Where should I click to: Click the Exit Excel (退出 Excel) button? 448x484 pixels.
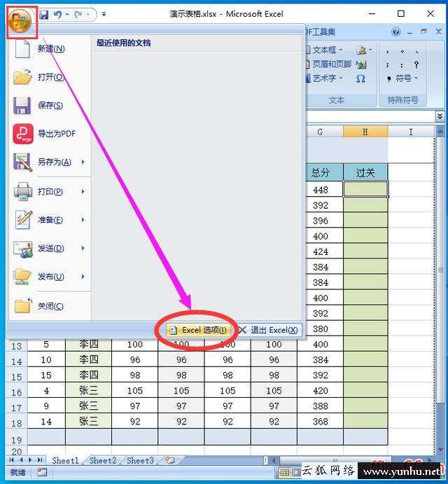pos(268,330)
